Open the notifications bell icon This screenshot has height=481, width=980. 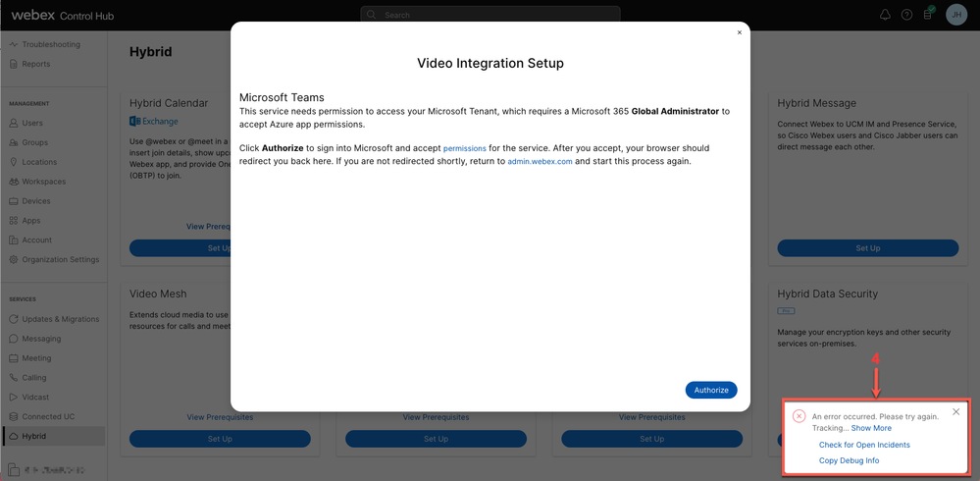point(885,15)
